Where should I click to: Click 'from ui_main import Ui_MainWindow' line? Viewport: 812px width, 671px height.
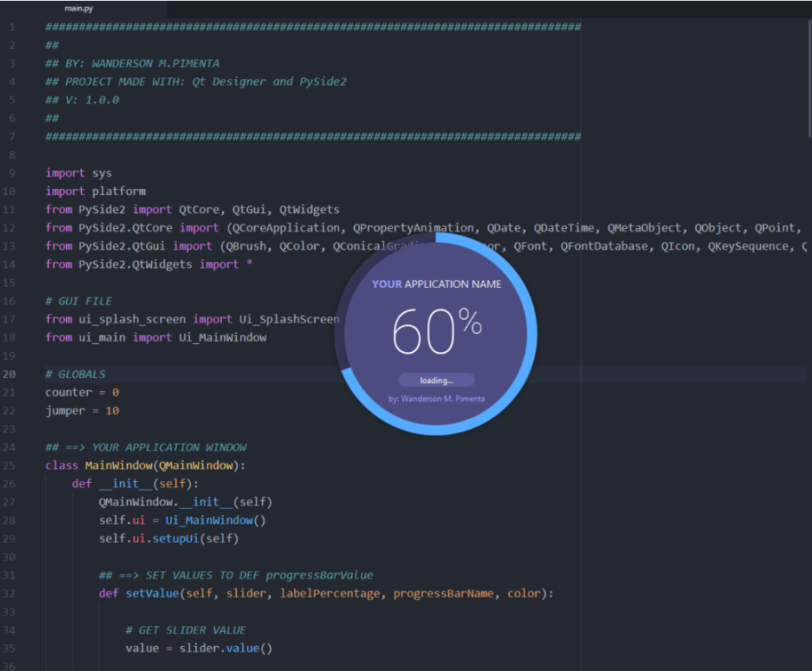click(156, 338)
